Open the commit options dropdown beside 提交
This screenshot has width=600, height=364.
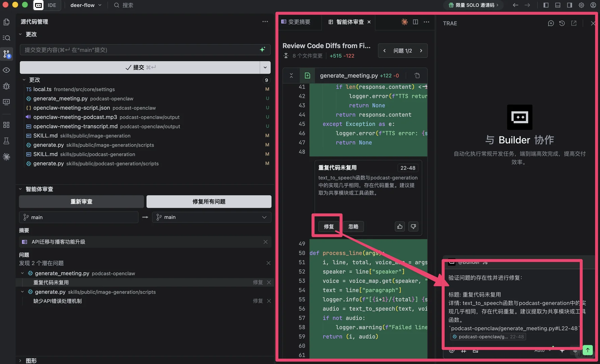point(265,67)
